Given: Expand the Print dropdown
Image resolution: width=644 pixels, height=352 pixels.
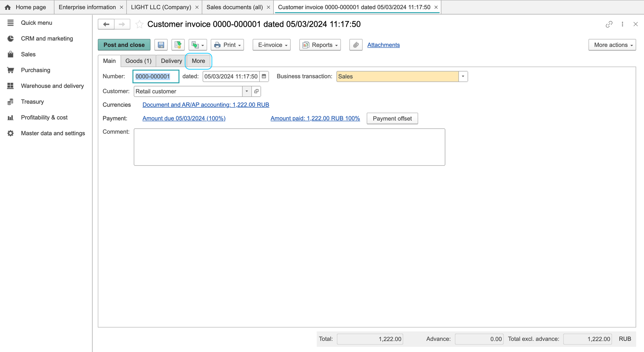Looking at the screenshot, I should 228,45.
